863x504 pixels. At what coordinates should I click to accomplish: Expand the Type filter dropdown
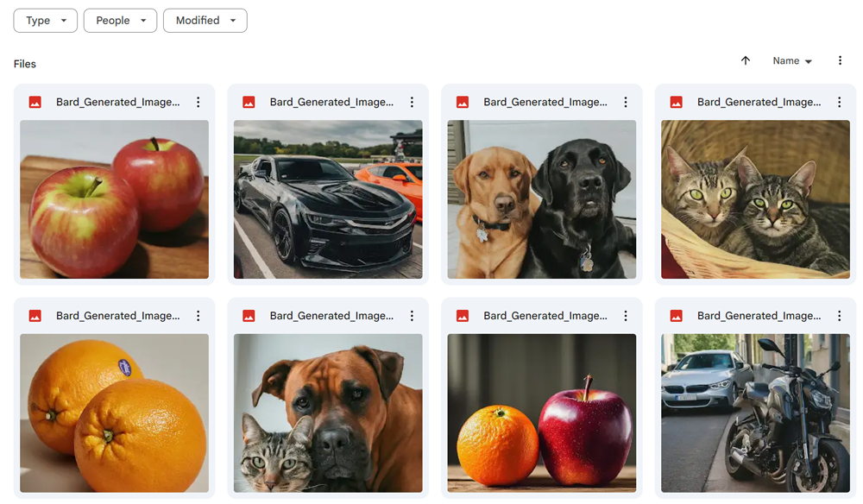[x=45, y=21]
